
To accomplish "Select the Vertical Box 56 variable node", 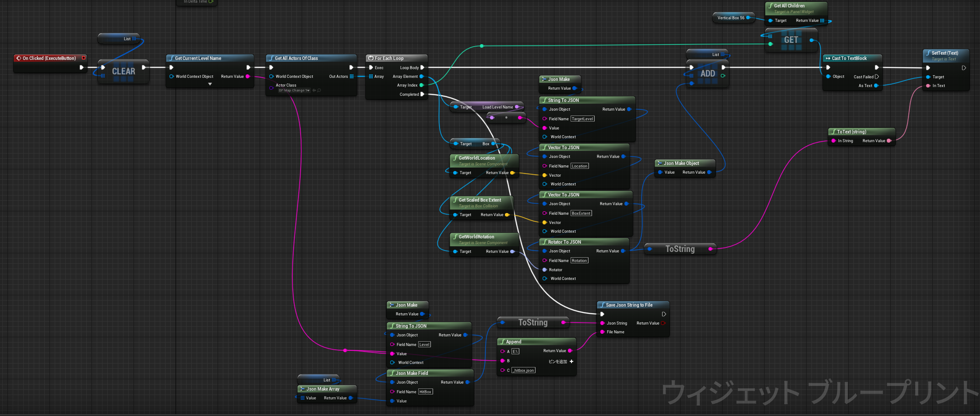I will pos(734,18).
